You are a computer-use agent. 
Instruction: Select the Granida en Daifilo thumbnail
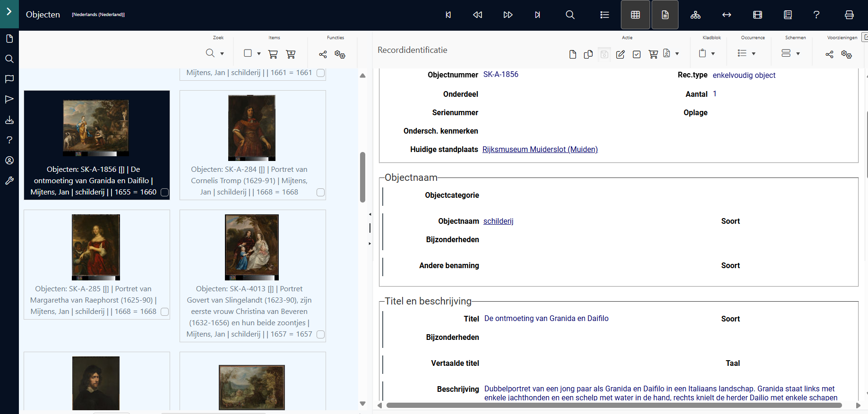(x=96, y=128)
